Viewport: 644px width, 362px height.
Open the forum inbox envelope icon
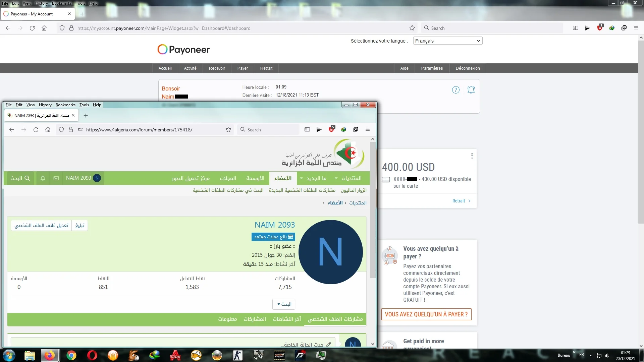pyautogui.click(x=56, y=178)
